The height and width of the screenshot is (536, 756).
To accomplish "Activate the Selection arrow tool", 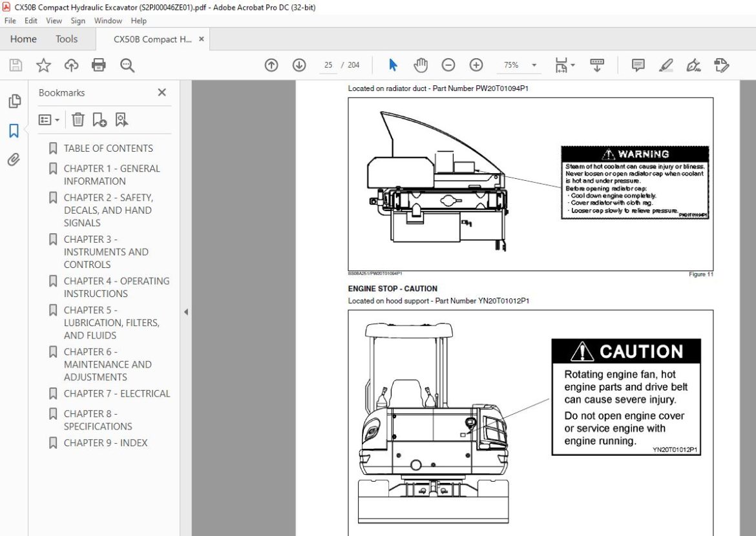I will pyautogui.click(x=393, y=65).
